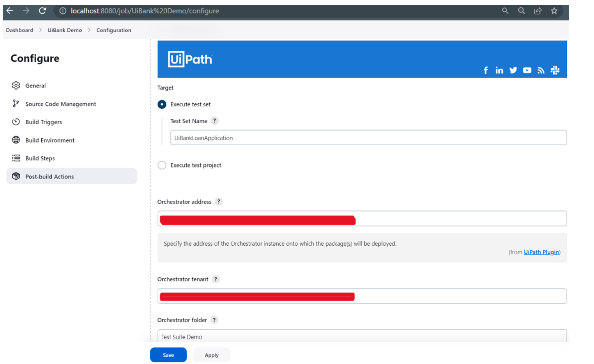This screenshot has width=594, height=364.
Task: Click the Build Environment globe icon
Action: coord(16,140)
